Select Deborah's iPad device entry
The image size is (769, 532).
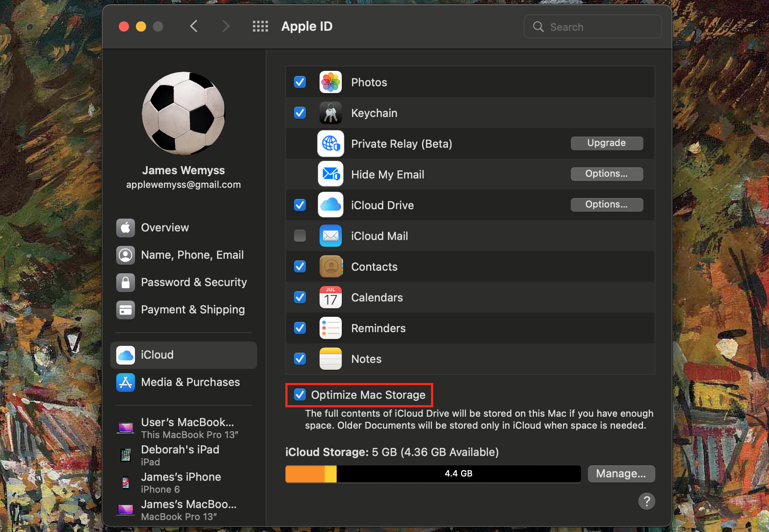click(x=184, y=455)
